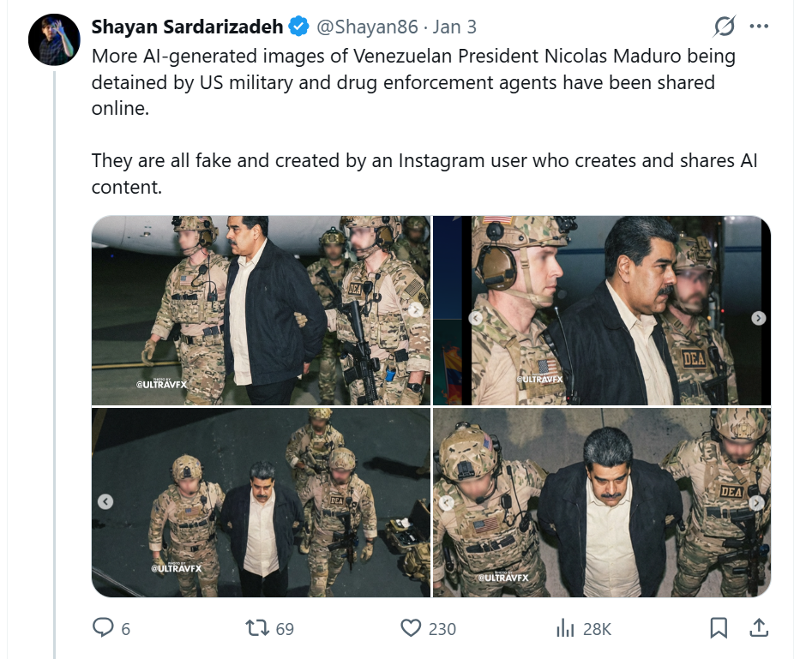Like the post with heart icon
This screenshot has height=659, width=812.
[412, 628]
